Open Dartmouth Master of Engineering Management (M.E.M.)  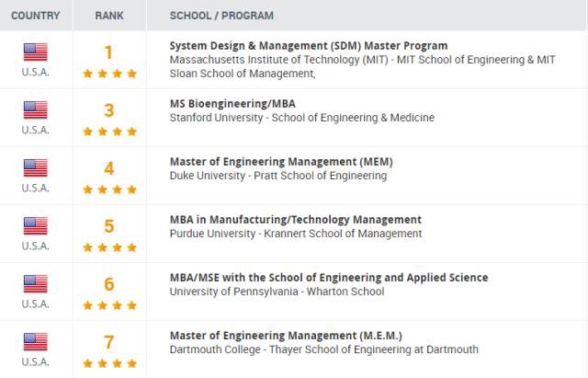[x=286, y=336]
